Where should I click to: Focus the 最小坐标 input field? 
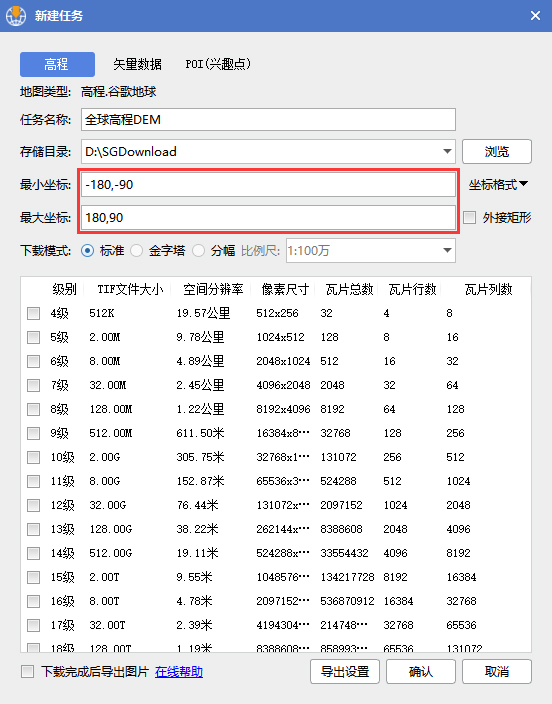point(268,185)
